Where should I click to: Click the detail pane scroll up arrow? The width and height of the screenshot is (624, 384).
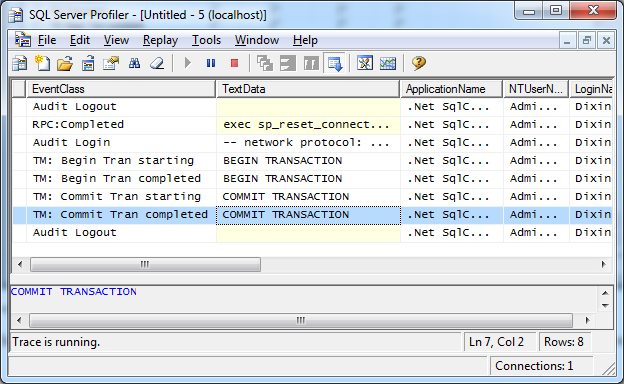(605, 293)
